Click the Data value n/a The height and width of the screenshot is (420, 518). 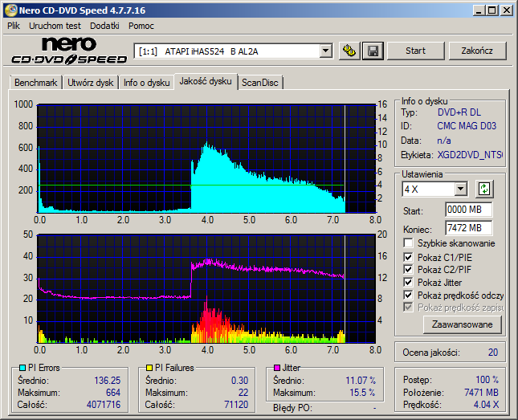pyautogui.click(x=443, y=141)
